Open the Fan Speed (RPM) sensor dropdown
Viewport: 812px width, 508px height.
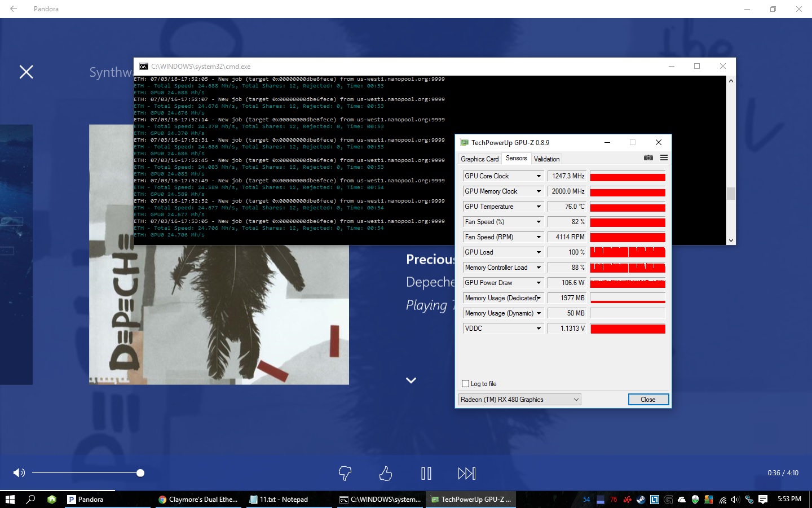click(x=538, y=237)
